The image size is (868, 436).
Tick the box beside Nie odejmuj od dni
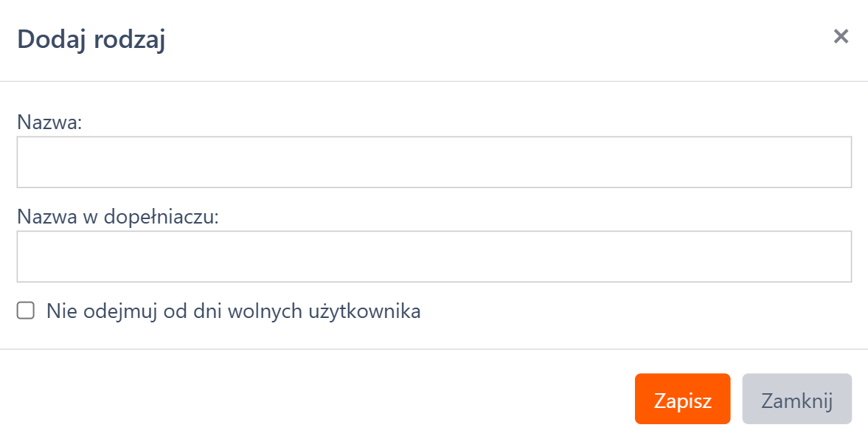tap(26, 311)
